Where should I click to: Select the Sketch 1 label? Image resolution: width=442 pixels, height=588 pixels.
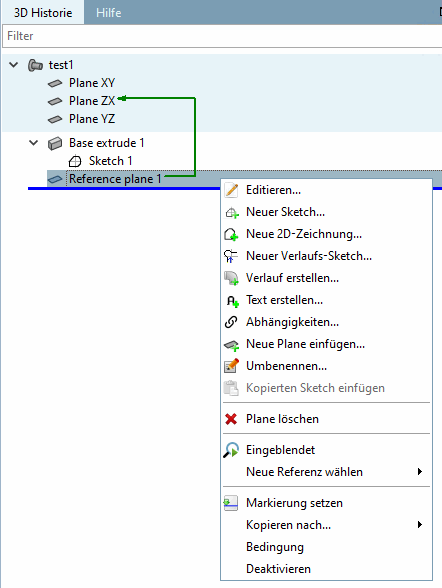[111, 161]
